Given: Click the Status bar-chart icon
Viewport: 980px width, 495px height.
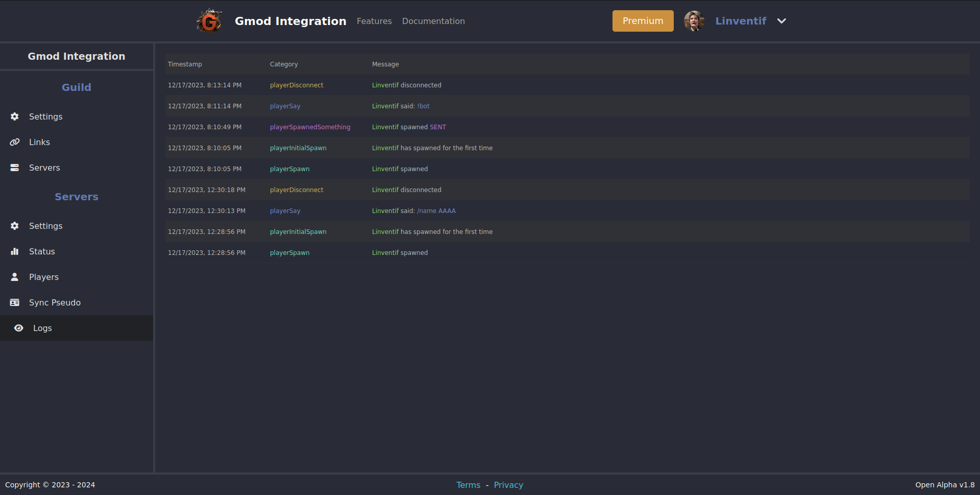Looking at the screenshot, I should point(15,251).
